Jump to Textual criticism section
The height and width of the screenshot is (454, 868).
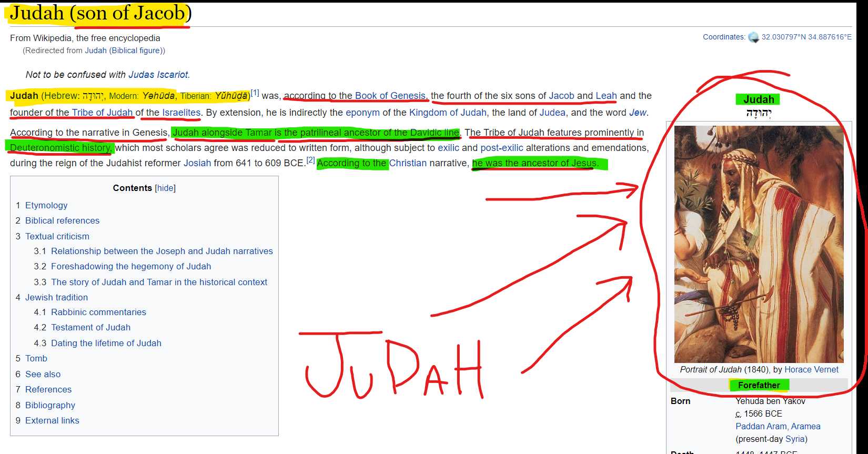tap(57, 236)
